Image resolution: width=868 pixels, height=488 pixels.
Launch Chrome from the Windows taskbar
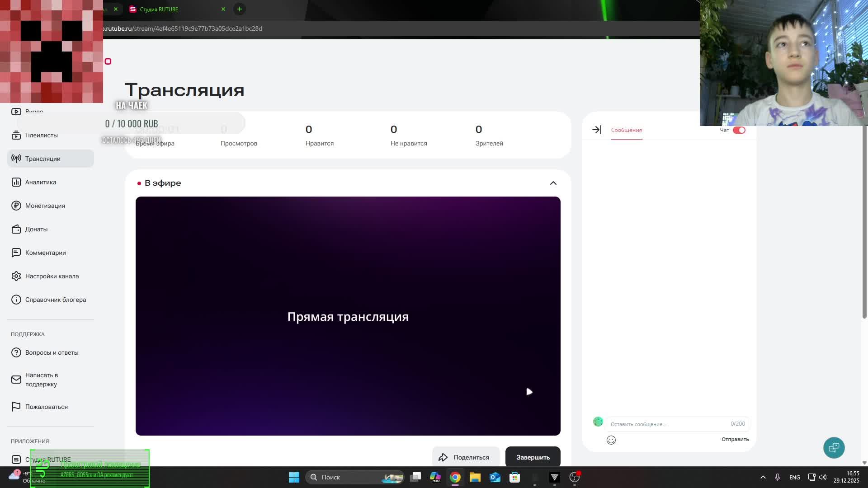pyautogui.click(x=455, y=477)
